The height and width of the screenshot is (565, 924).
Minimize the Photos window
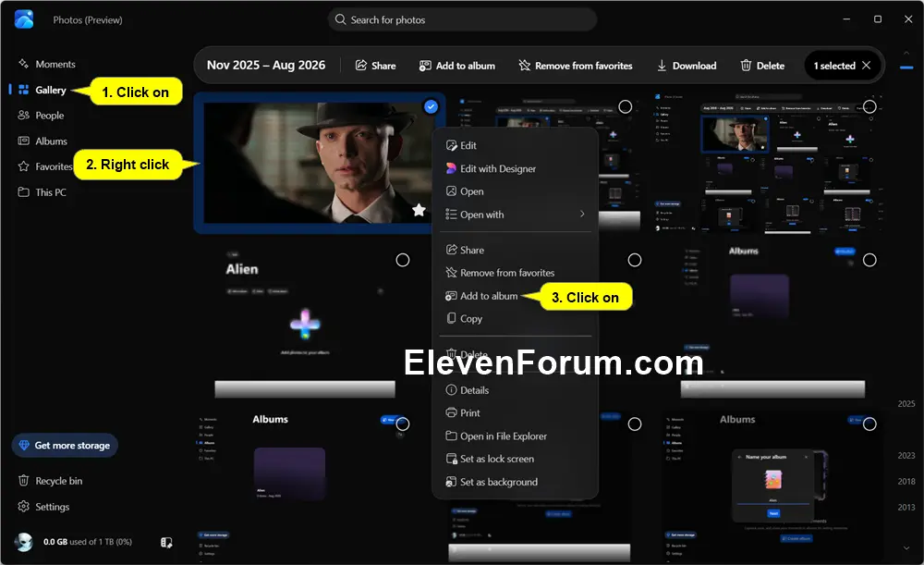[846, 18]
